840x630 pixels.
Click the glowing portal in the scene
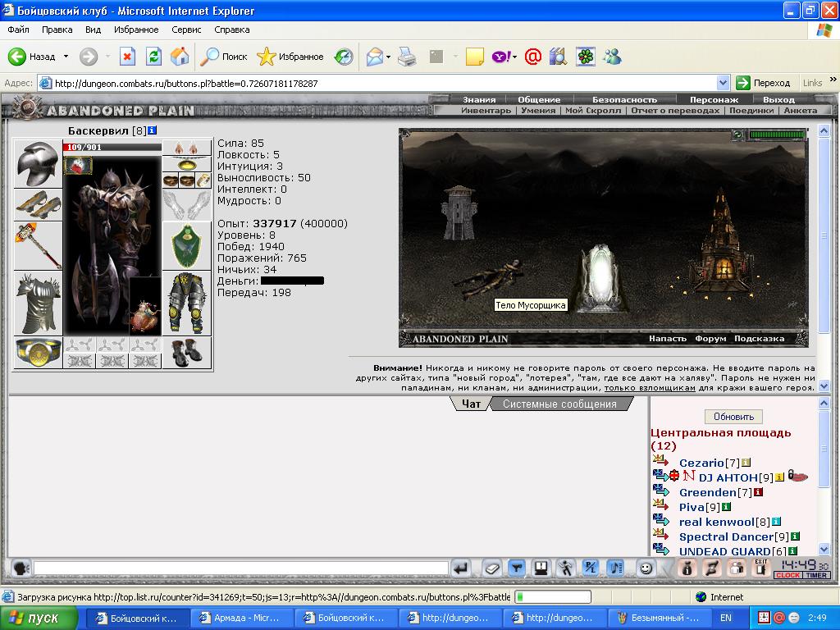tap(601, 277)
